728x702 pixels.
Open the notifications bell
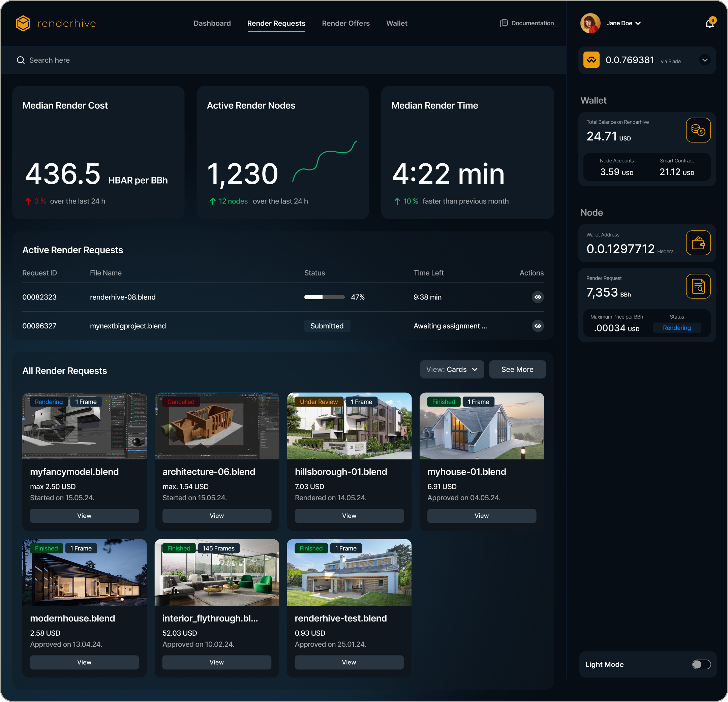coord(710,23)
